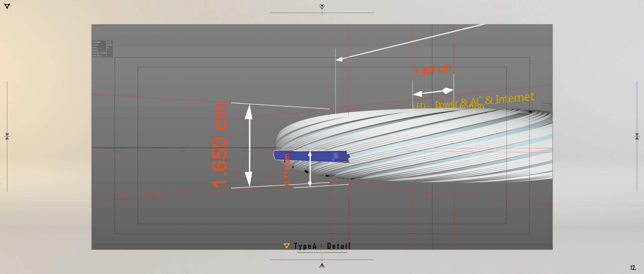
Task: Click the small yellow dot under title
Action: click(x=322, y=254)
